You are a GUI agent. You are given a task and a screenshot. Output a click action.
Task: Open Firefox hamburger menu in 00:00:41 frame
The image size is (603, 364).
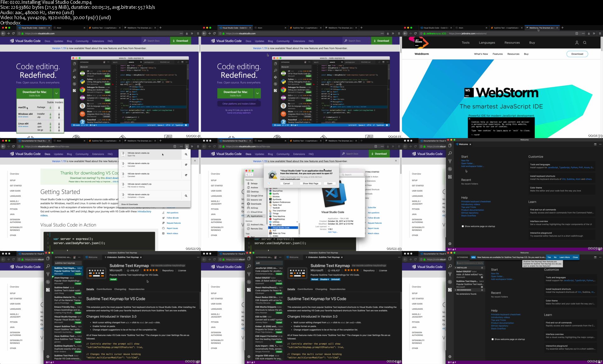(x=198, y=33)
